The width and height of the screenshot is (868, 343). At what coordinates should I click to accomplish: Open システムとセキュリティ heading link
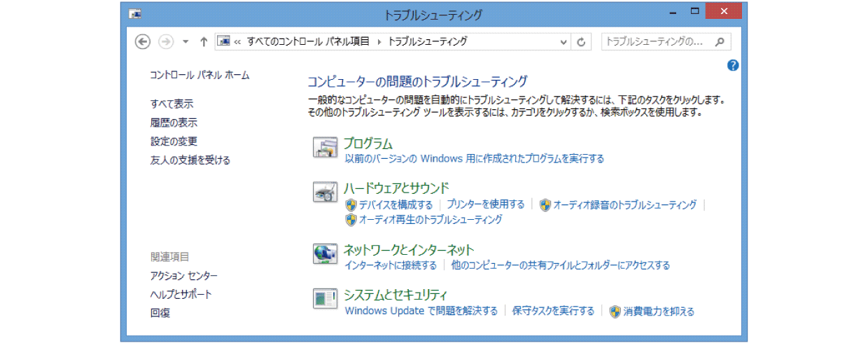(395, 295)
